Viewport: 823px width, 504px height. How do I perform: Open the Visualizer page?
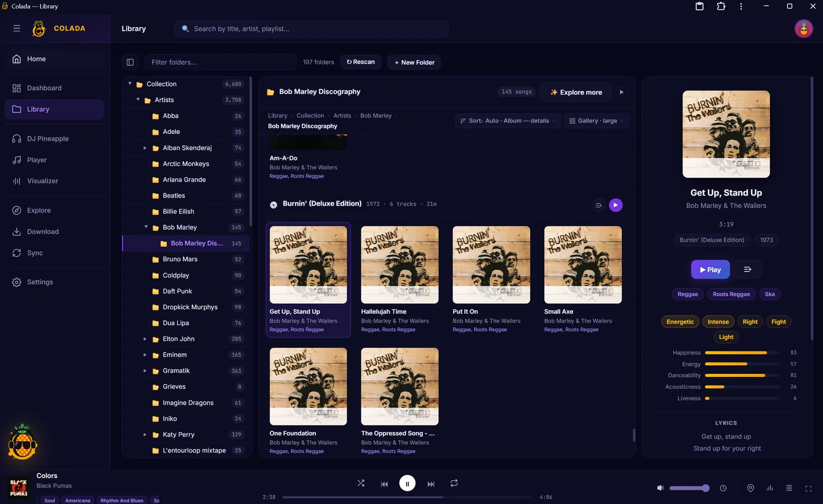(x=54, y=181)
